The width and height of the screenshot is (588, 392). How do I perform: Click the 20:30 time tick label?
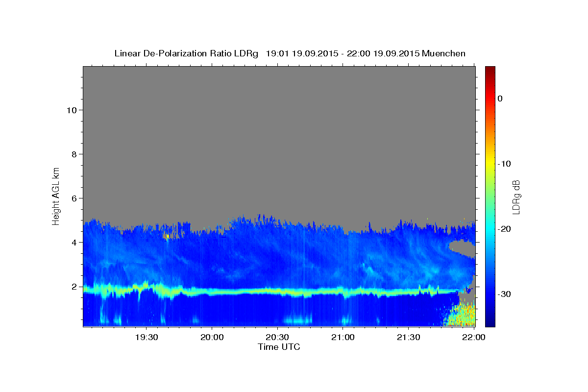[278, 337]
